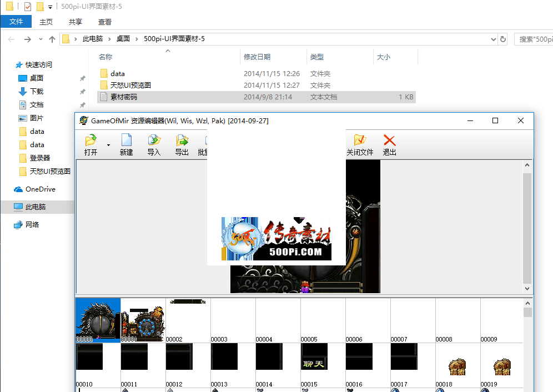Sort files by the 名称 column header
553x392 pixels.
click(x=169, y=57)
